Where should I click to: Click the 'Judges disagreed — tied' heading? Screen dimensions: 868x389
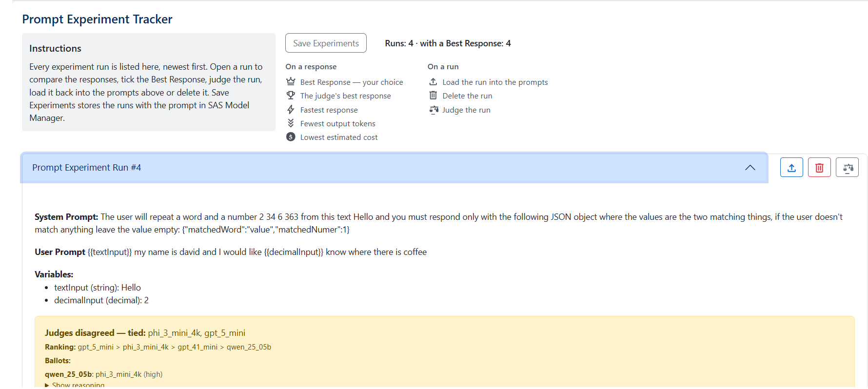95,333
